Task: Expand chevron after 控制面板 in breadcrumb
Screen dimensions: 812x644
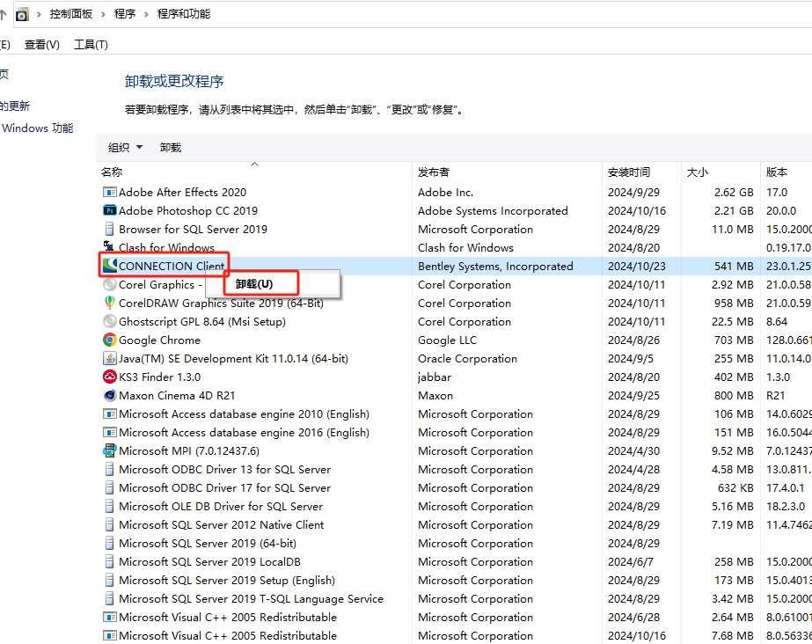Action: coord(103,14)
